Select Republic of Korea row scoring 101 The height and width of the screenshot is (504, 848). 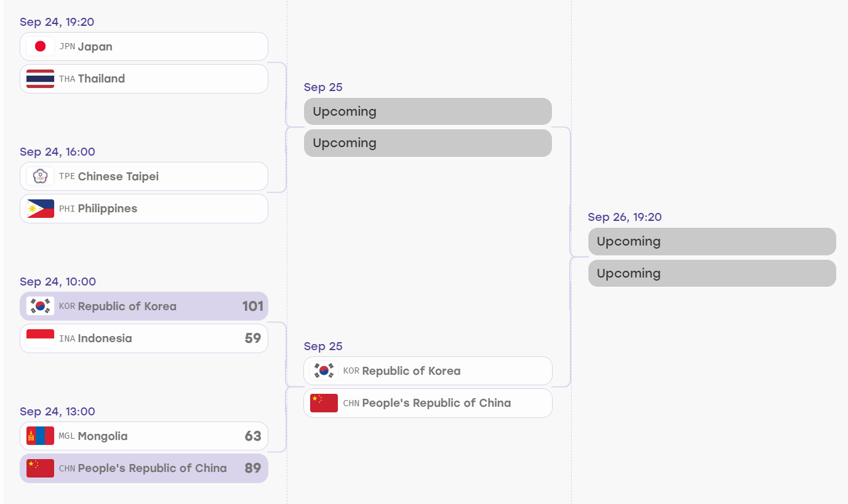(144, 306)
